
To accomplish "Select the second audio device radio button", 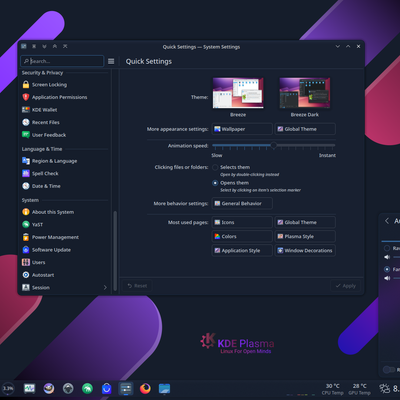I will (387, 269).
